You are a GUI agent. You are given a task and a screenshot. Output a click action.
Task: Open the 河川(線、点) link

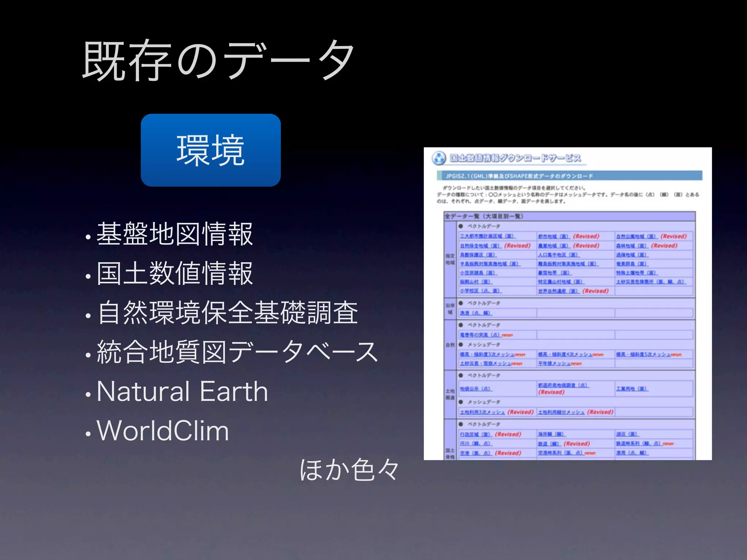pos(476,444)
